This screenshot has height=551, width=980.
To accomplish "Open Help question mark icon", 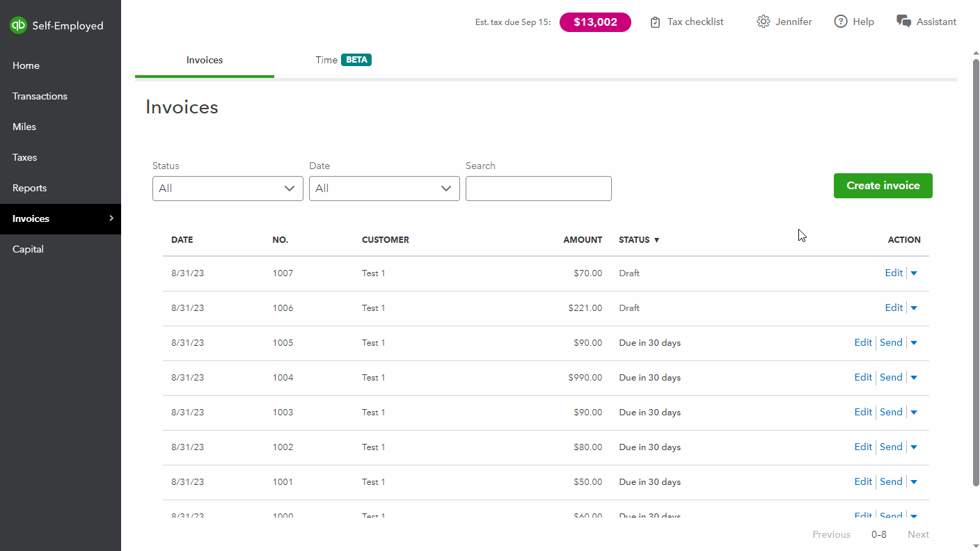I will [841, 22].
